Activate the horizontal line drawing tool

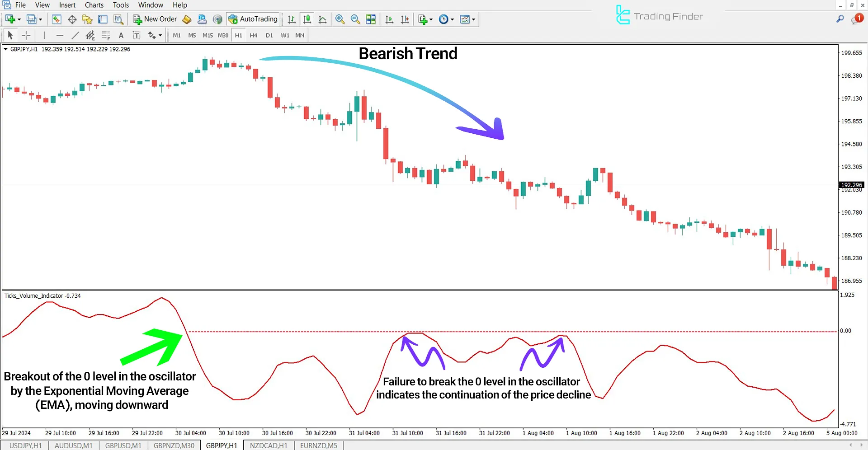59,35
